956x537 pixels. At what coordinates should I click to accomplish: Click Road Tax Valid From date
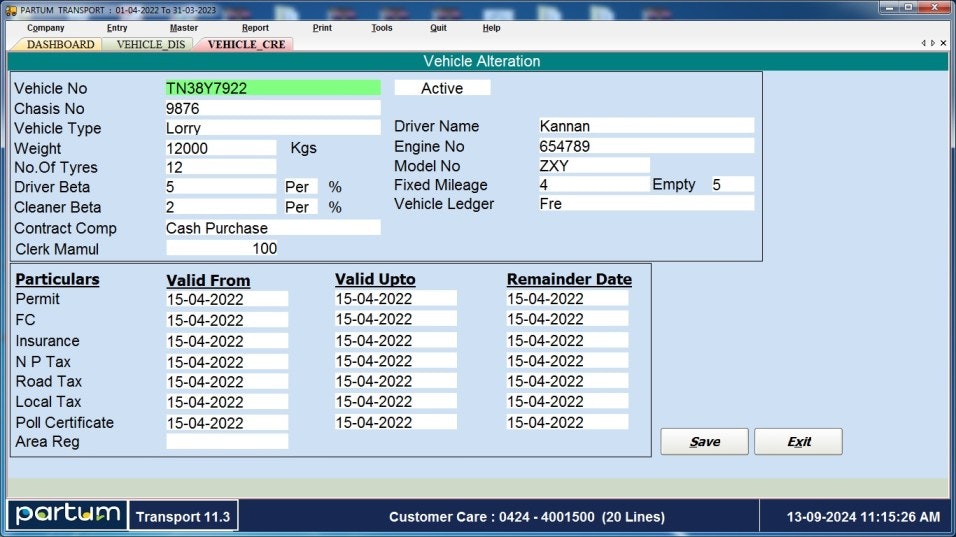227,382
